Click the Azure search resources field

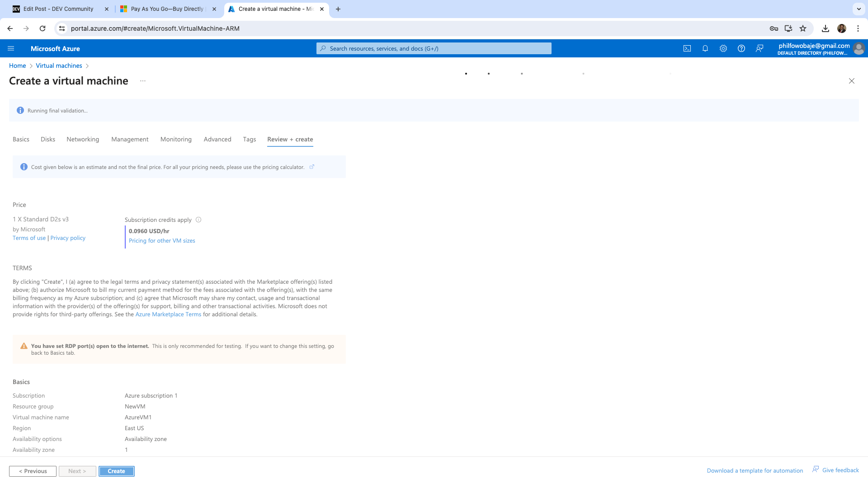(x=434, y=48)
